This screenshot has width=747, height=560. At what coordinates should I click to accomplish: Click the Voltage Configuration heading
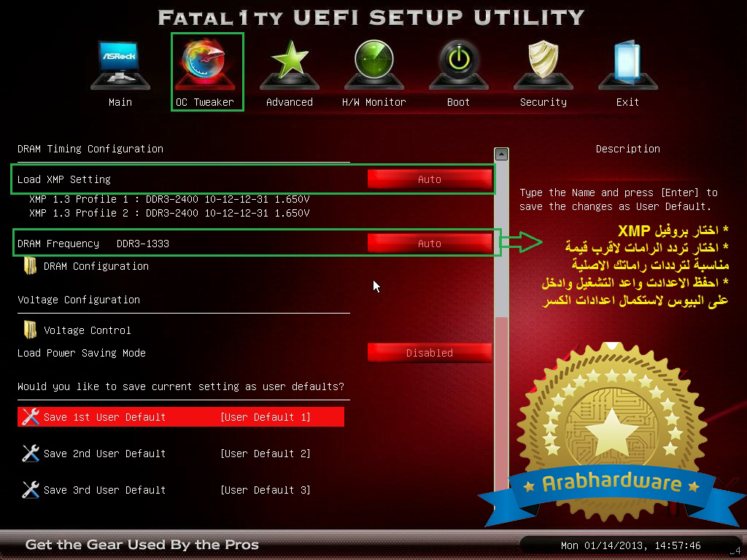(x=79, y=300)
